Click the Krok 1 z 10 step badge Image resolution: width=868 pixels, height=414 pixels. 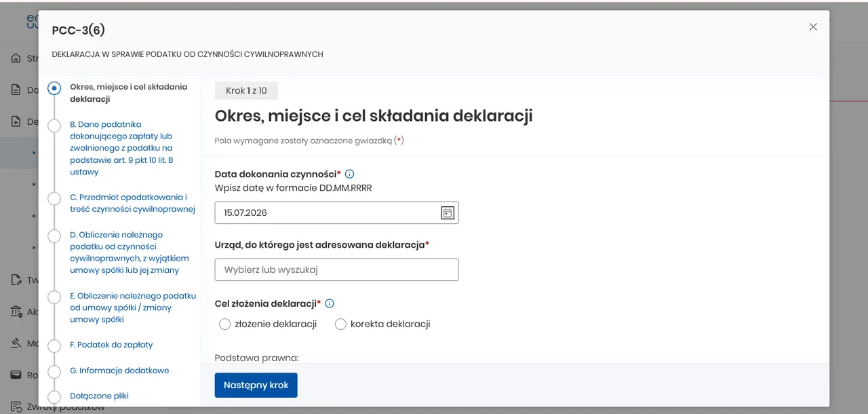[246, 90]
